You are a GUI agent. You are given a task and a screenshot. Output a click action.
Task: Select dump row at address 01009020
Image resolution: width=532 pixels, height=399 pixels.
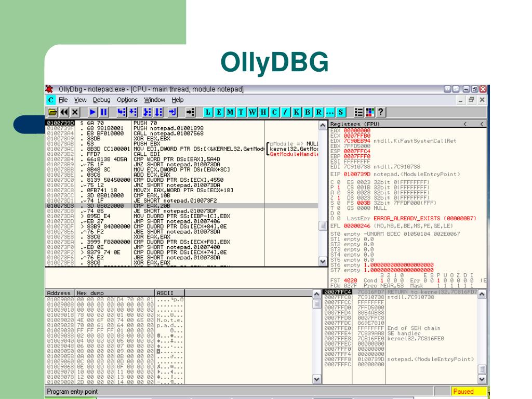[x=115, y=320]
